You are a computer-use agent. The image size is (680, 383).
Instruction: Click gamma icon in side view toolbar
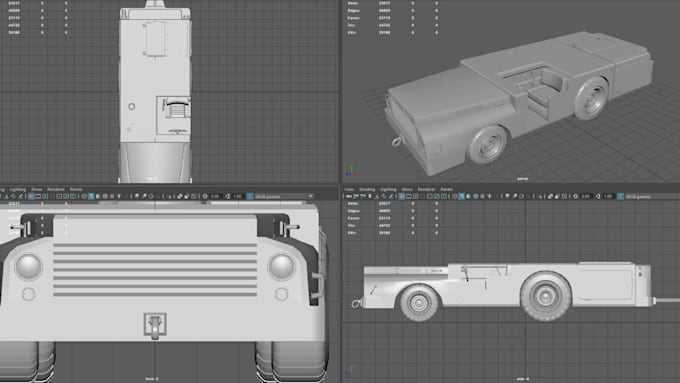coord(598,196)
